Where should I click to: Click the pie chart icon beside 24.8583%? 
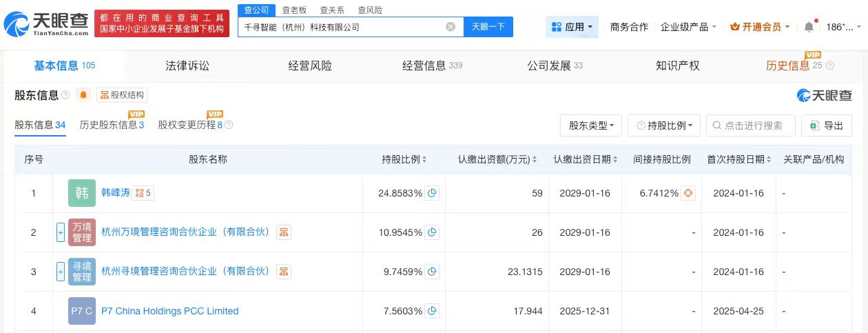point(432,193)
